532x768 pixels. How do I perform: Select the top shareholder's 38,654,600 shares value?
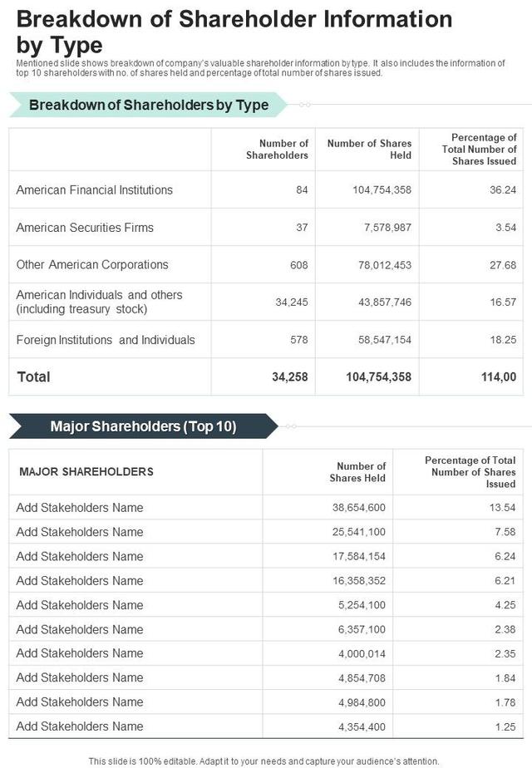click(x=359, y=508)
